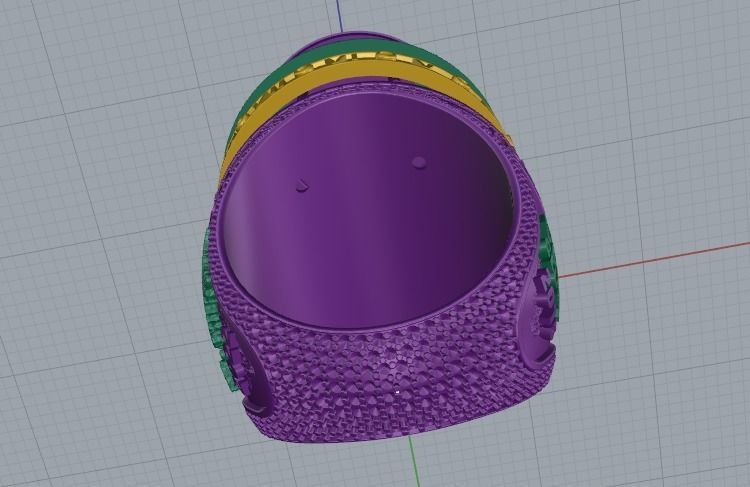Select the green emblem on the ring's right side

[546, 249]
